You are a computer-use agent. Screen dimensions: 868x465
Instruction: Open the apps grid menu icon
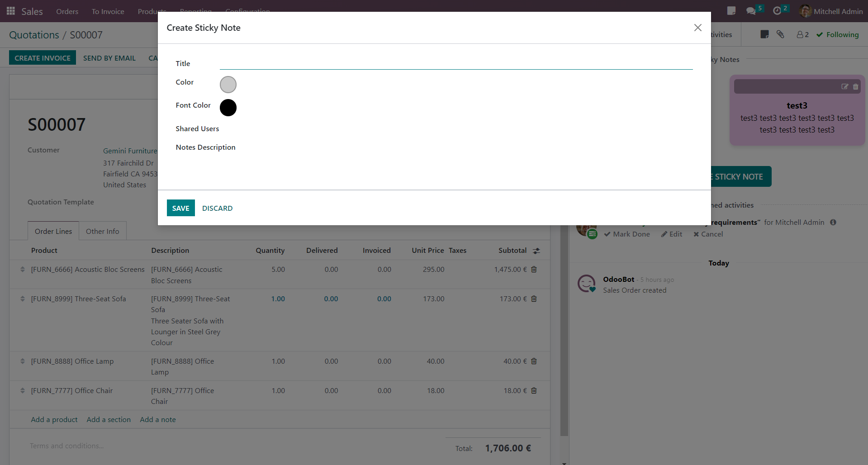coord(11,11)
